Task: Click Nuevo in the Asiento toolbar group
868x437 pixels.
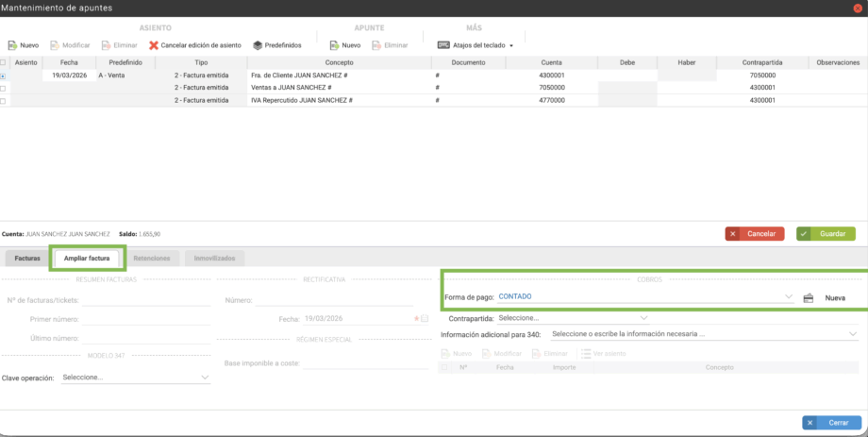Action: (x=24, y=44)
